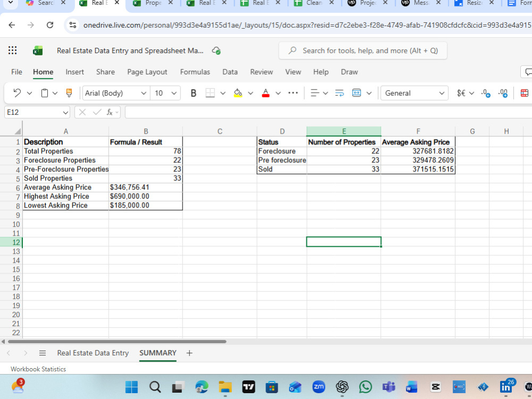This screenshot has height=399, width=532.
Task: Click Increase Decimal icon
Action: pyautogui.click(x=486, y=93)
